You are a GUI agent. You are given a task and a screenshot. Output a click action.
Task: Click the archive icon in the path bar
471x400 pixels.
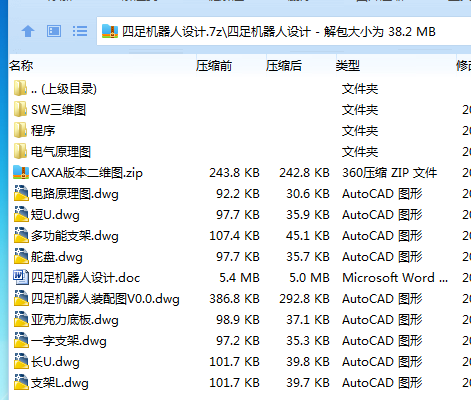click(x=110, y=31)
